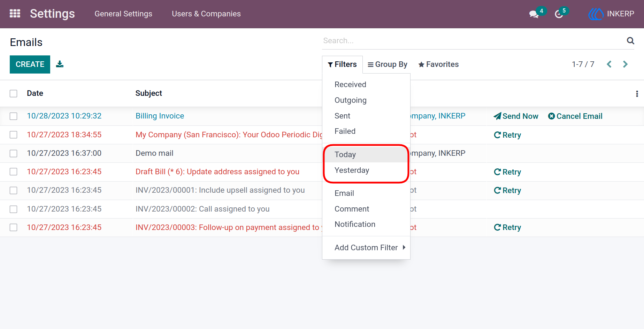Go to next page arrow

pos(625,64)
